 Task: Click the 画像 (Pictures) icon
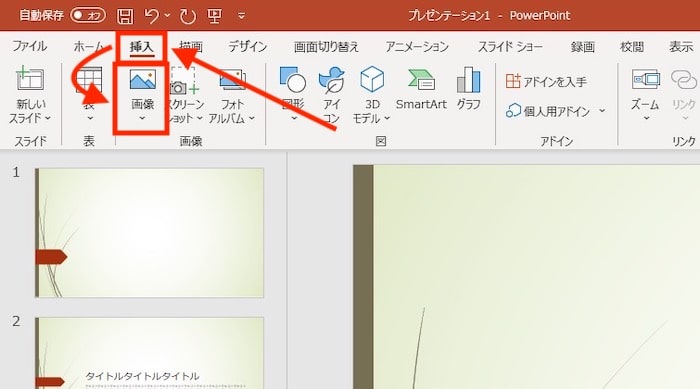tap(142, 79)
